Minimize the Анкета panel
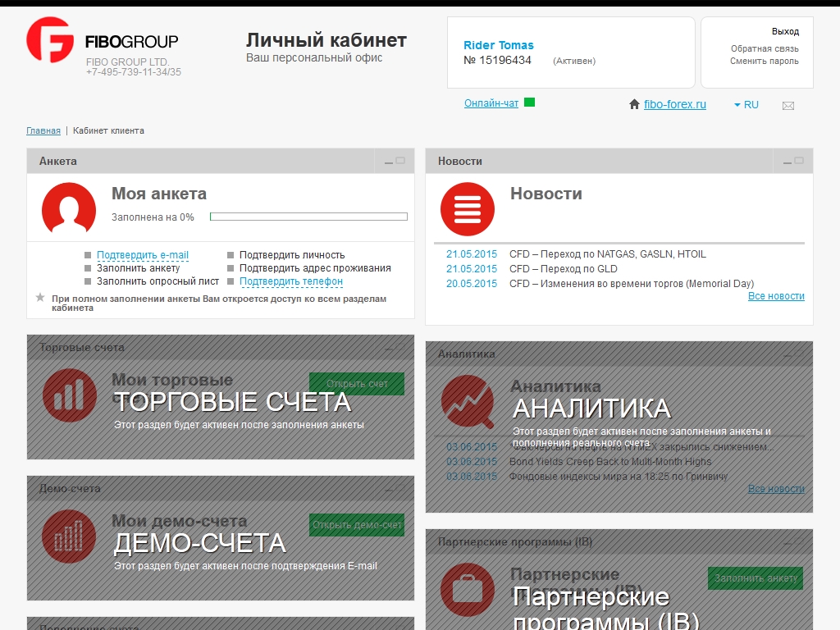 pos(388,162)
